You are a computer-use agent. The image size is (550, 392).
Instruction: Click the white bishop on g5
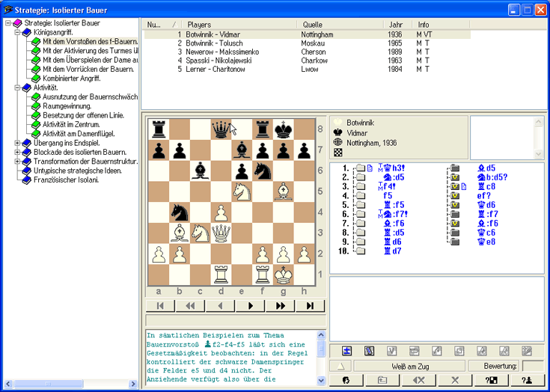(x=284, y=192)
